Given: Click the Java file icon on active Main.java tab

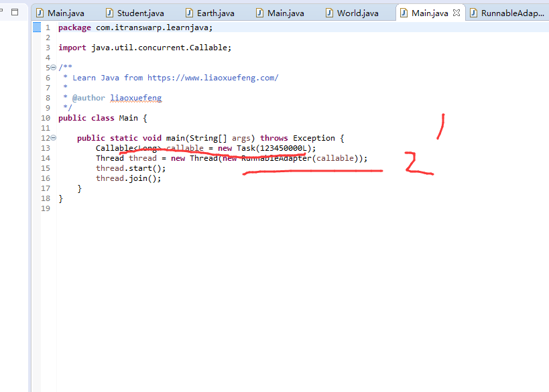Looking at the screenshot, I should 404,13.
